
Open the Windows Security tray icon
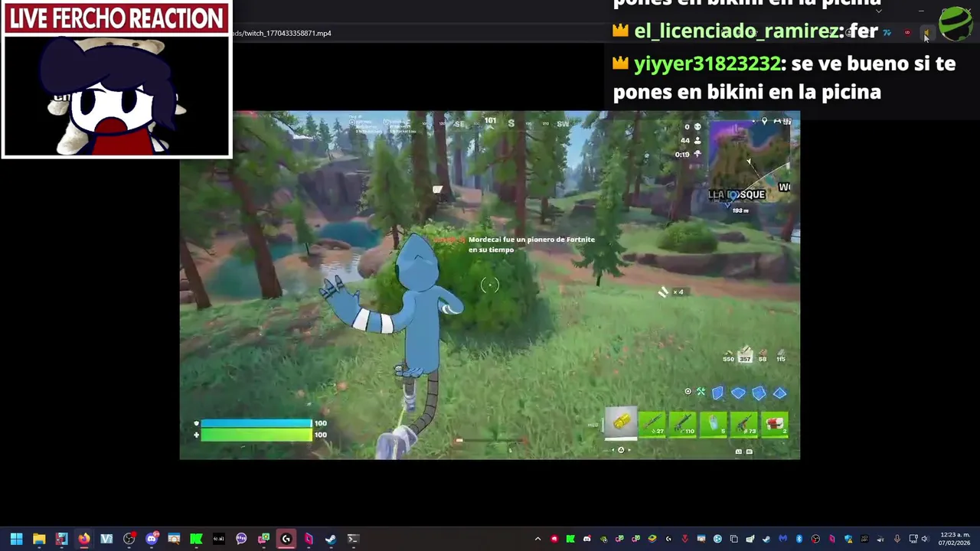(x=848, y=539)
